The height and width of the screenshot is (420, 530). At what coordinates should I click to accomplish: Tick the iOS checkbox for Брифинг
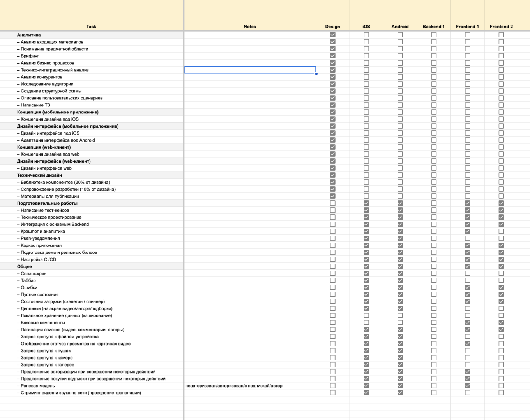[366, 56]
